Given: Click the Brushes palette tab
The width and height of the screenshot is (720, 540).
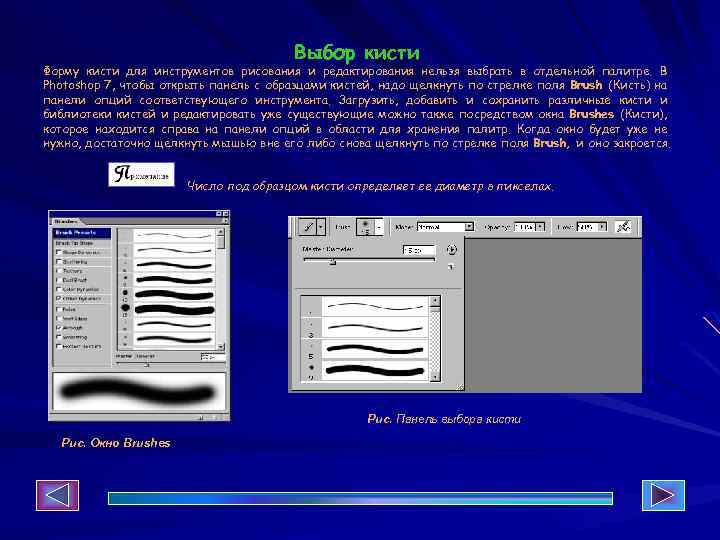Looking at the screenshot, I should tap(65, 221).
